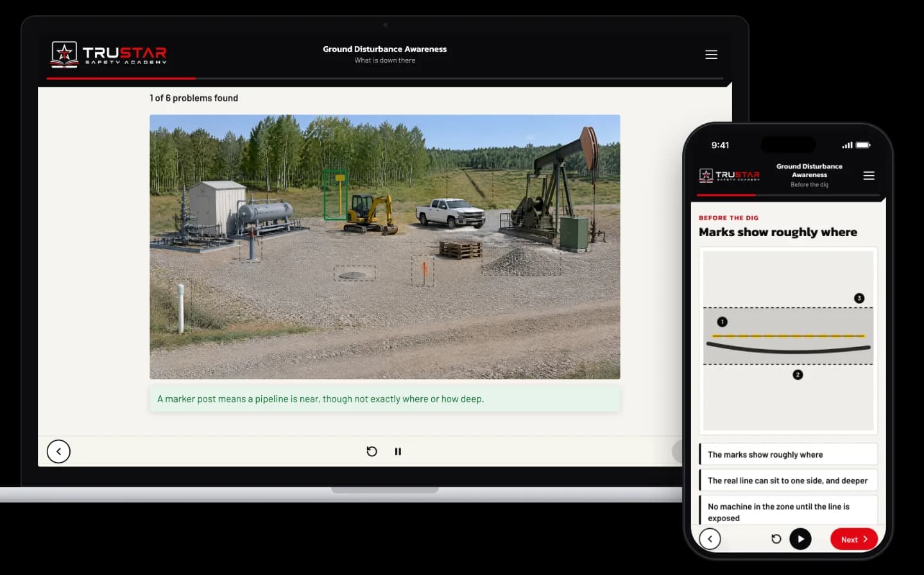
Task: Restart the laptop lesson with the replay icon
Action: [372, 451]
